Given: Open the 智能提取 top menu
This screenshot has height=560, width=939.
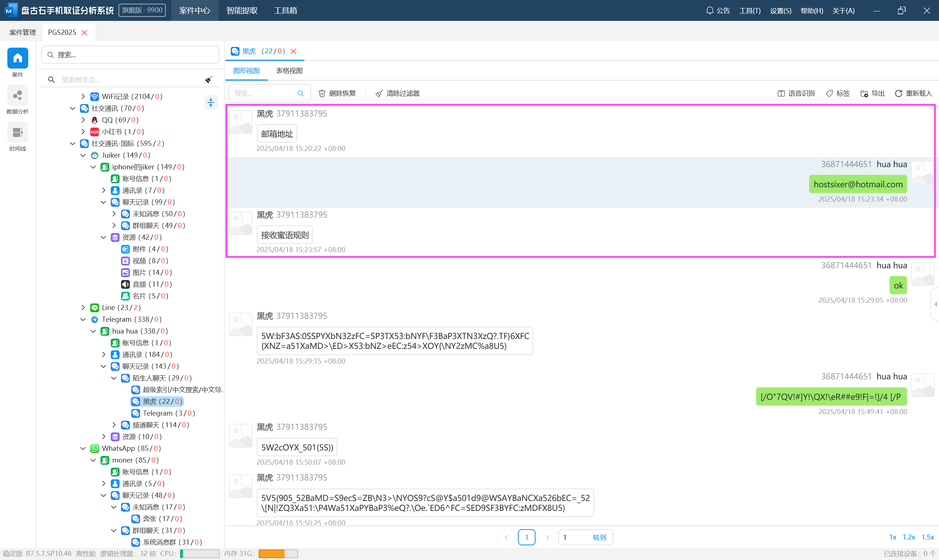Looking at the screenshot, I should tap(242, 10).
